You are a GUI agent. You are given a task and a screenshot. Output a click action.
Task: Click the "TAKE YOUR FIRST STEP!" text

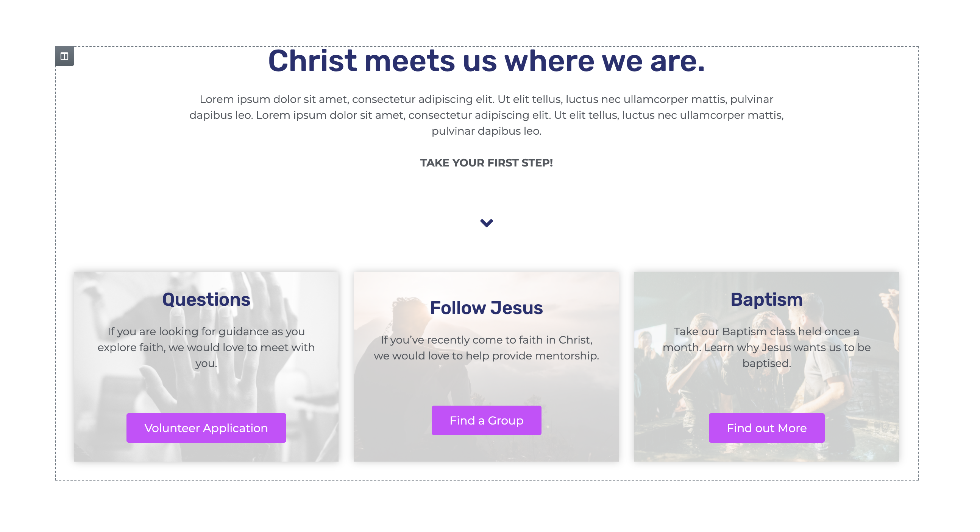(x=486, y=163)
